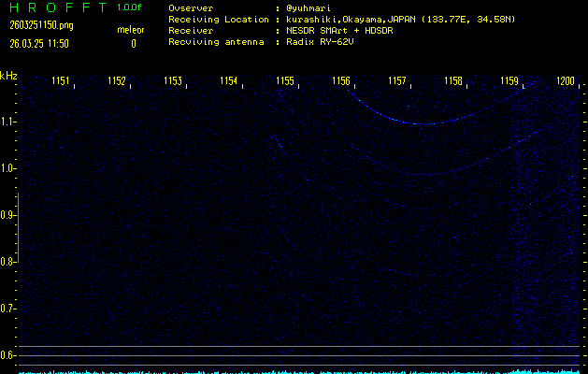This screenshot has height=374, width=588.
Task: Click the kHz axis unit label
Action: [8, 77]
